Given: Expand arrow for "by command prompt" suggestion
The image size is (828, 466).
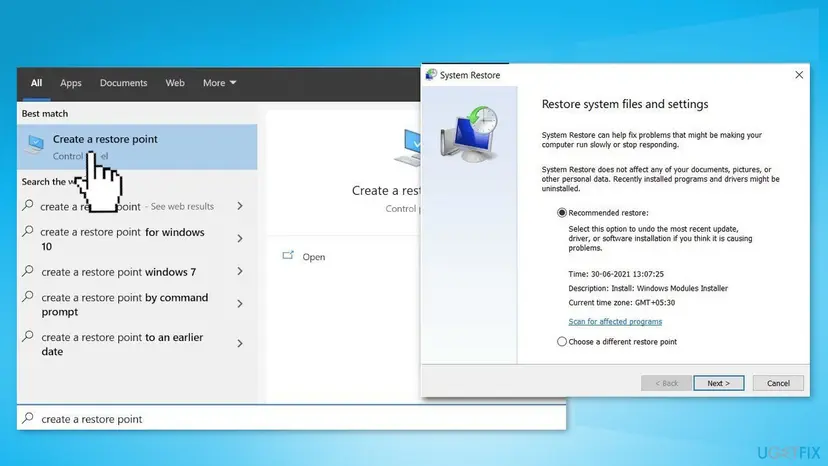Looking at the screenshot, I should (240, 304).
